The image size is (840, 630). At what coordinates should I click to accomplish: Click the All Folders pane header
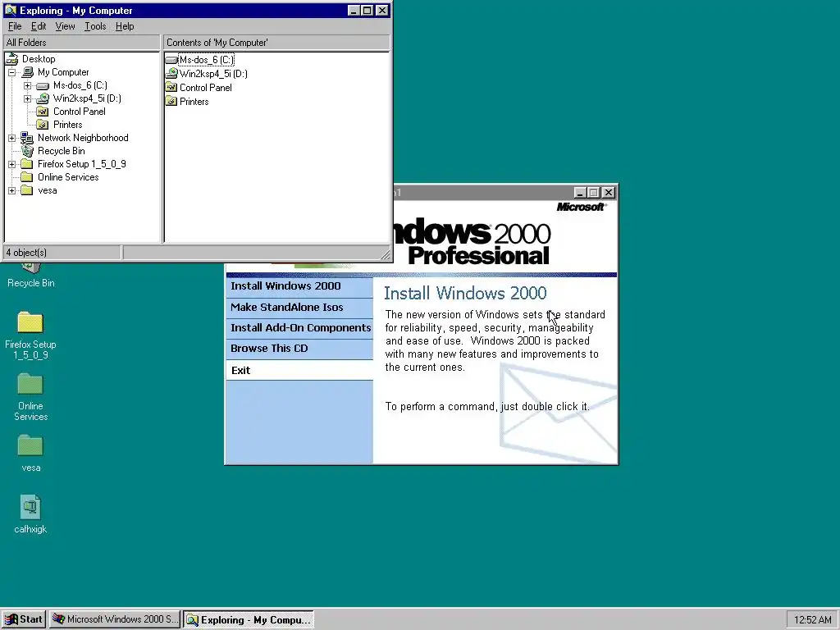point(81,43)
